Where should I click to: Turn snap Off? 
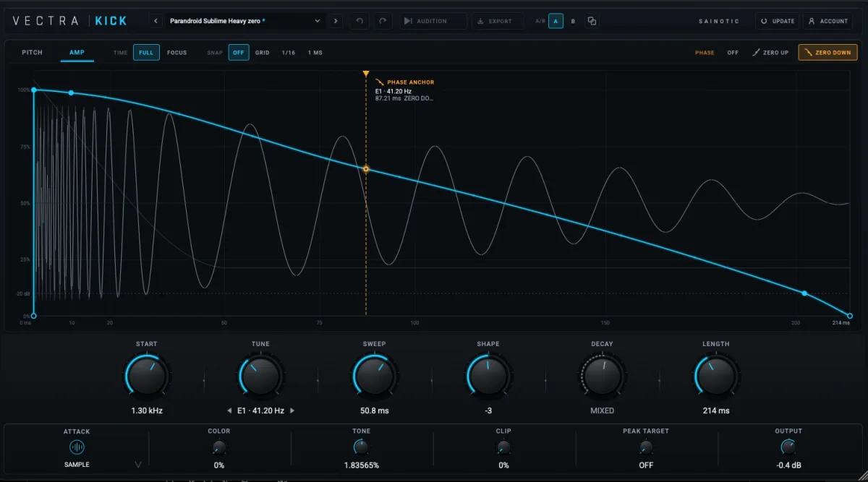[239, 53]
